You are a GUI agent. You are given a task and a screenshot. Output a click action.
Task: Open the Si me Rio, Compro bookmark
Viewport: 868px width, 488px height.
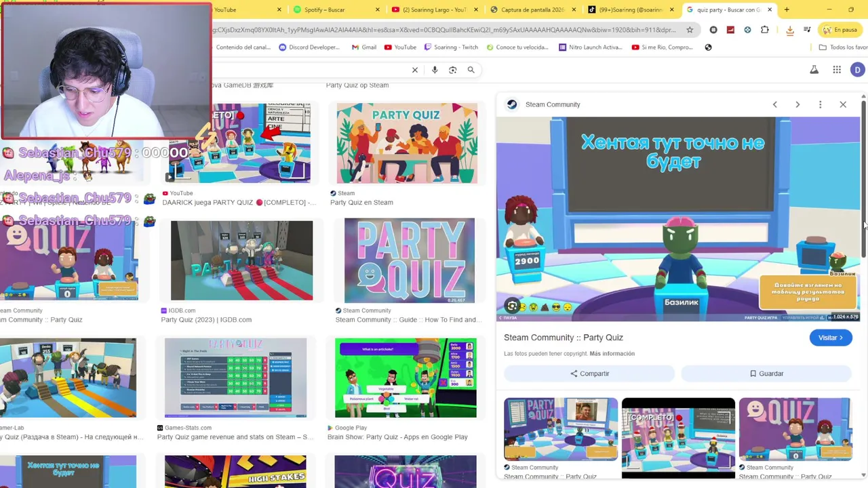(662, 47)
